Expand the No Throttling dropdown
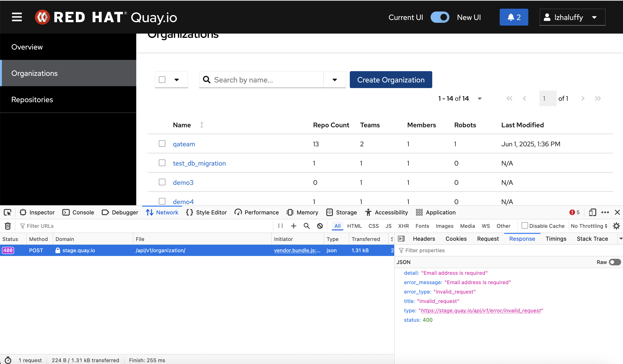 tap(589, 226)
